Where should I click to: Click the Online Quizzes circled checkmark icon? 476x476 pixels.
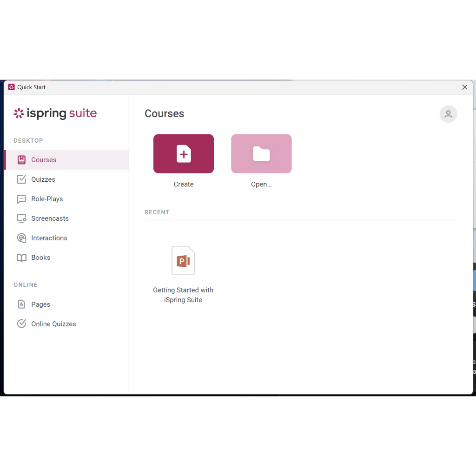21,324
